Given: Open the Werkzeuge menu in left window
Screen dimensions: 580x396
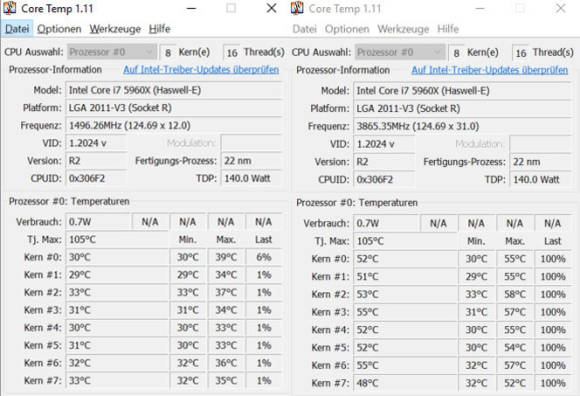Looking at the screenshot, I should pos(115,29).
